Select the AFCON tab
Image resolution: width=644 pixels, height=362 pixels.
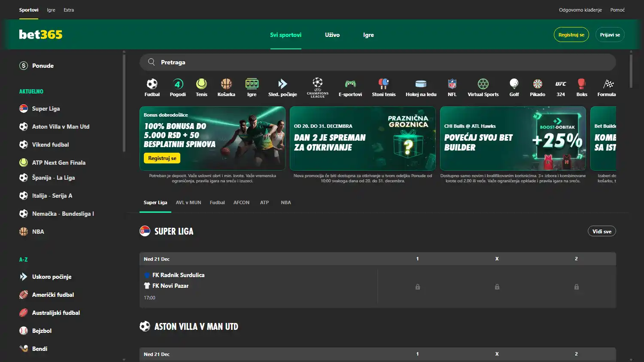(241, 202)
